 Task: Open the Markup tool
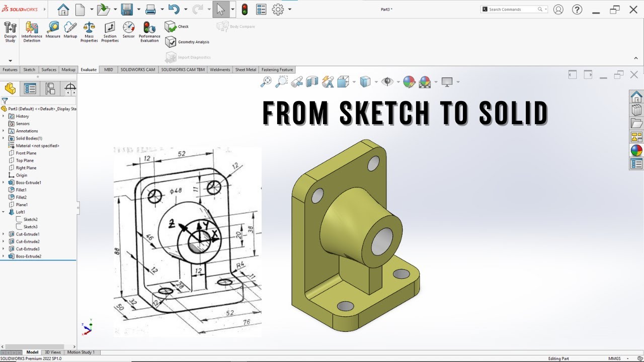click(70, 30)
